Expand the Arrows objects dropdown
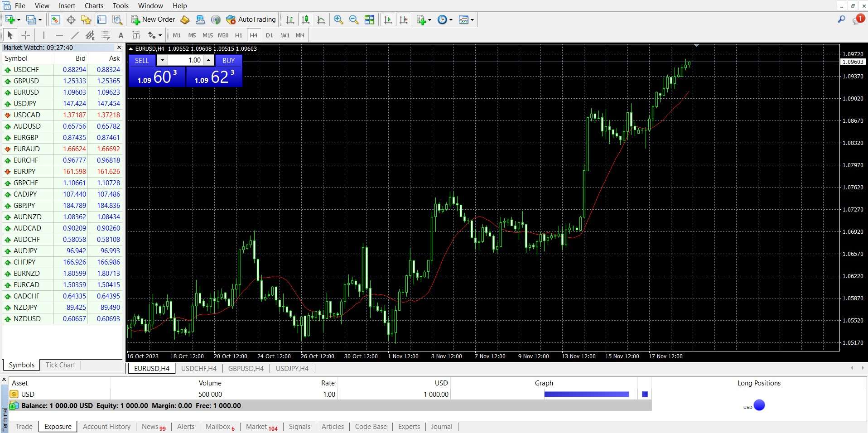The image size is (868, 433). 160,35
